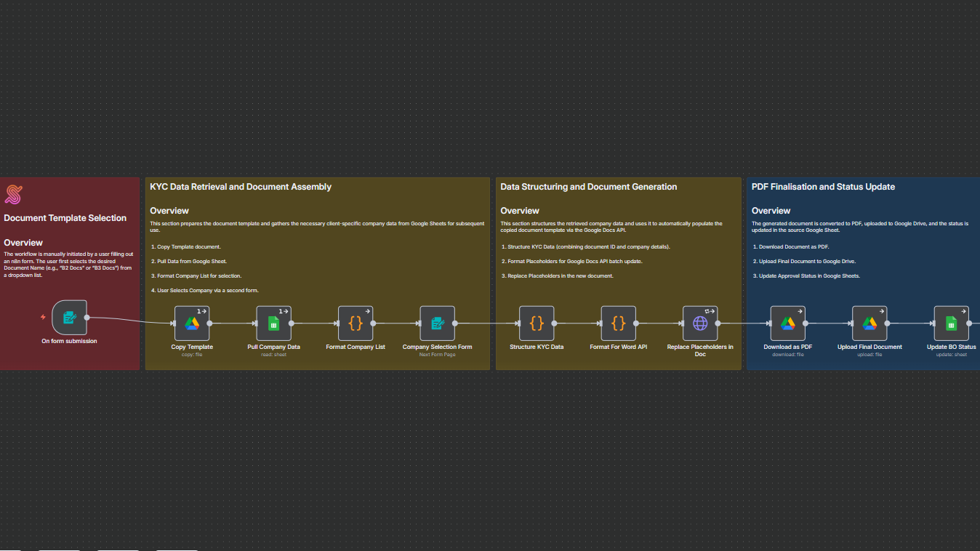Image resolution: width=980 pixels, height=551 pixels.
Task: Click the connection line between form trigger and Copy Template
Action: (x=131, y=318)
